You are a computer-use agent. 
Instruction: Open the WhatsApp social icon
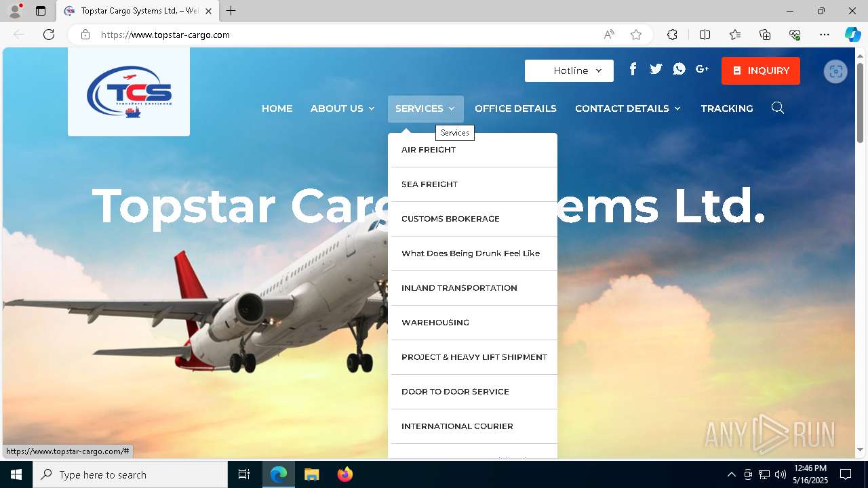pos(679,69)
